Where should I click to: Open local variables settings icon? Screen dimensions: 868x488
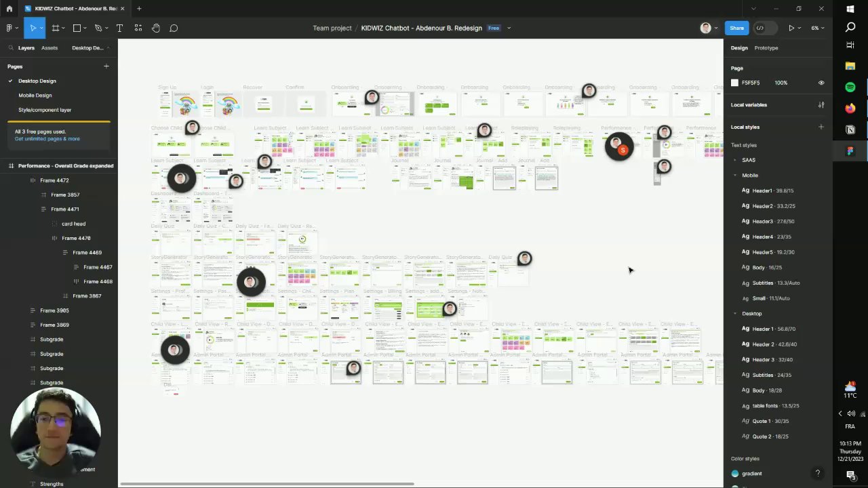coord(821,105)
